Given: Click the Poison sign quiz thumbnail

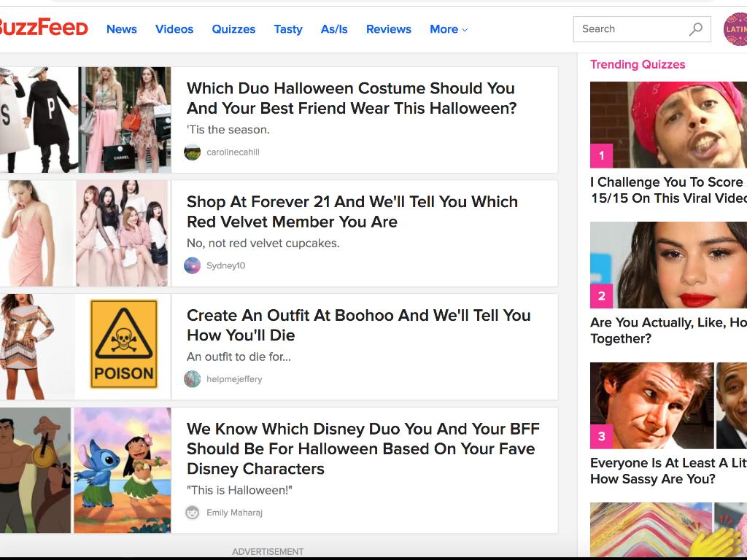Looking at the screenshot, I should click(123, 346).
